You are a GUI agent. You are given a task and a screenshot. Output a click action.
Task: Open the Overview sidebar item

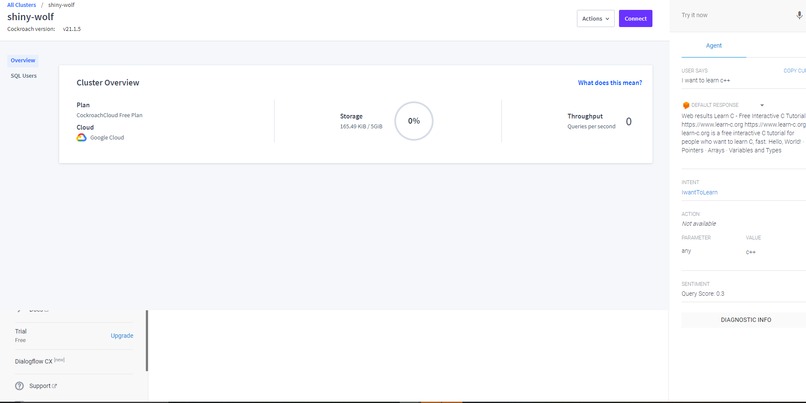pos(23,61)
